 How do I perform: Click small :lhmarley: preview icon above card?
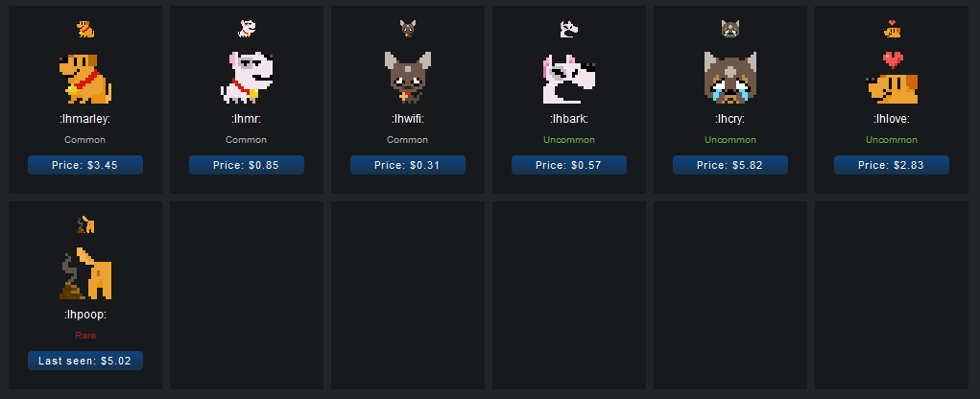click(85, 29)
